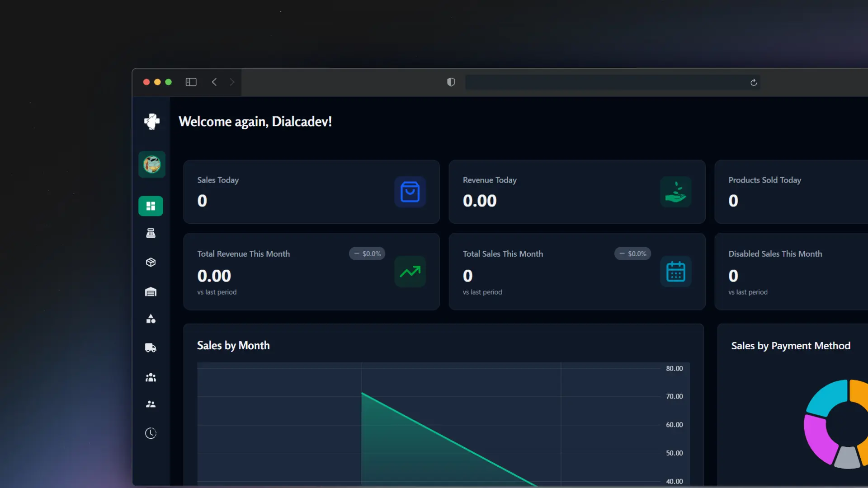Toggle the browser sidebar panel button

(191, 82)
